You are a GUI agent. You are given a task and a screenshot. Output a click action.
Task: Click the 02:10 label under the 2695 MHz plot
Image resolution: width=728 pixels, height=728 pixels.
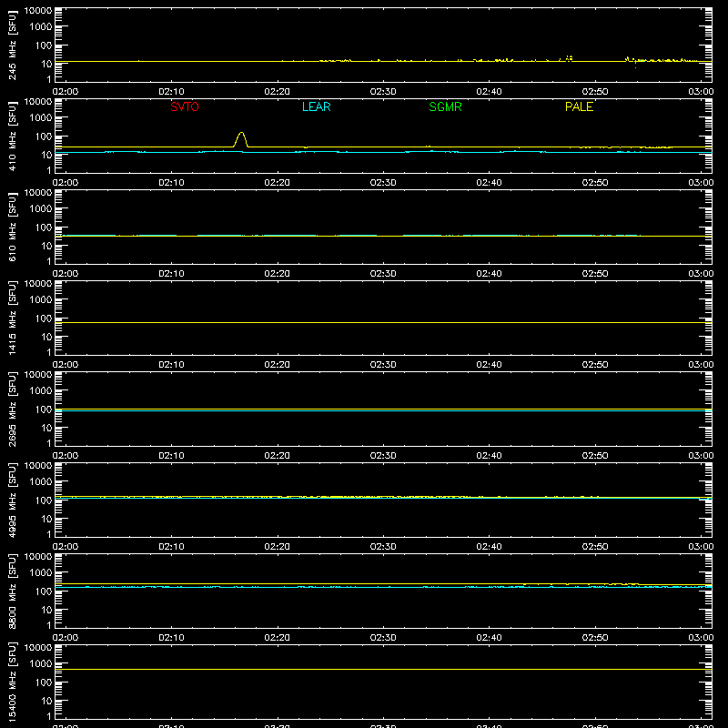pos(171,456)
